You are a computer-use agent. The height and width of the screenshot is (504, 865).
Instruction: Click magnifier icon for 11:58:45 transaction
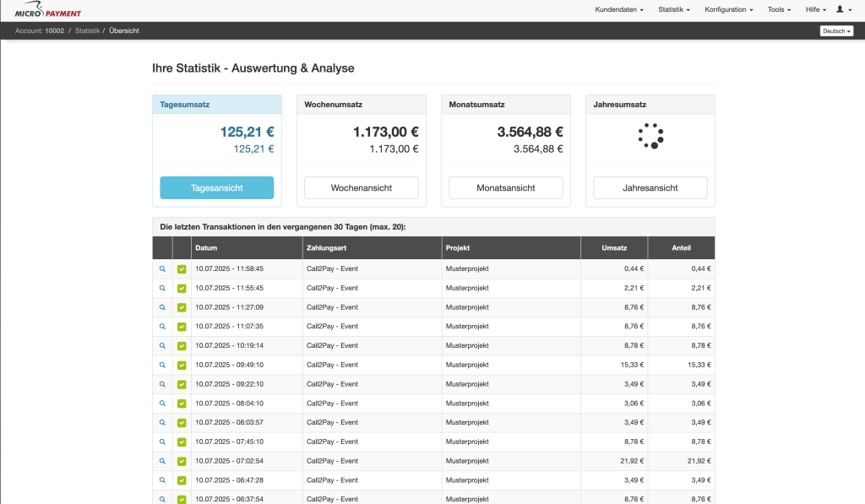162,269
